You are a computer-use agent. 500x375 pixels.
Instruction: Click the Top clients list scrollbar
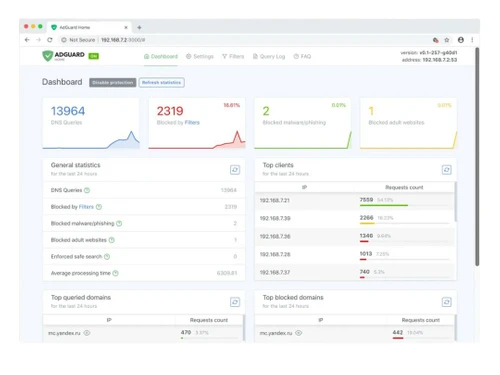(455, 202)
